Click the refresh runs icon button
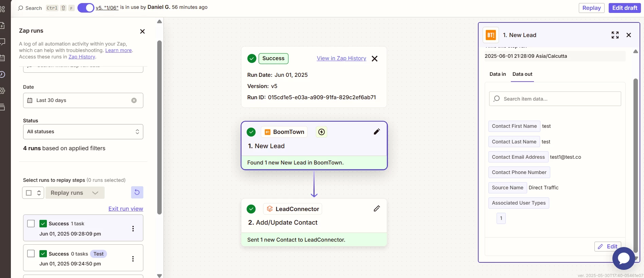Screen dimensions: 644x278 137,192
